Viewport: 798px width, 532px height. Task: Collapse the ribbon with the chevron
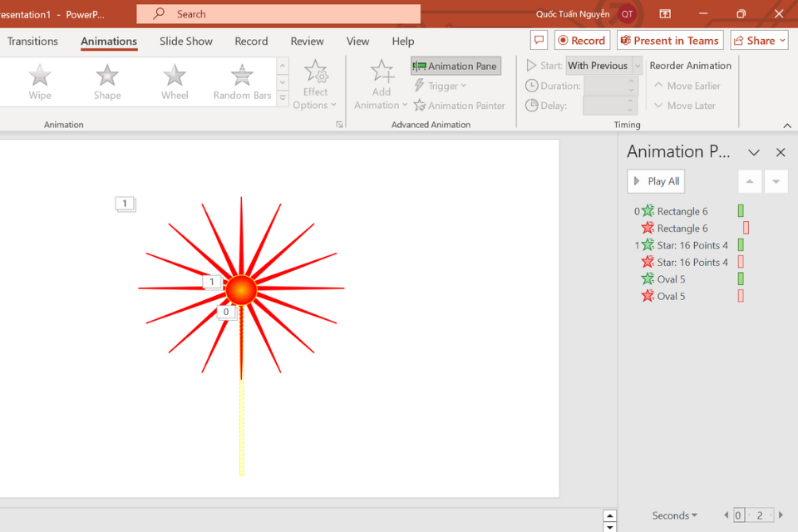point(787,126)
